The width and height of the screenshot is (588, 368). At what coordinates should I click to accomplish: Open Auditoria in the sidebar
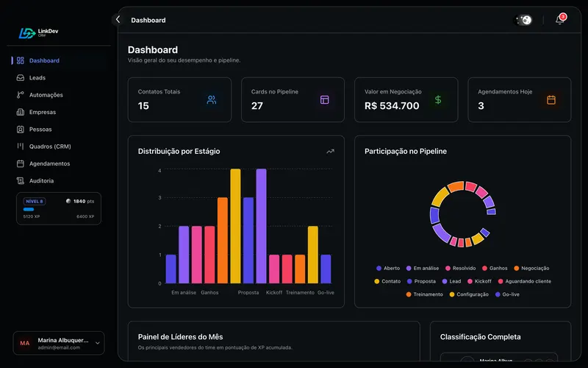pos(60,180)
